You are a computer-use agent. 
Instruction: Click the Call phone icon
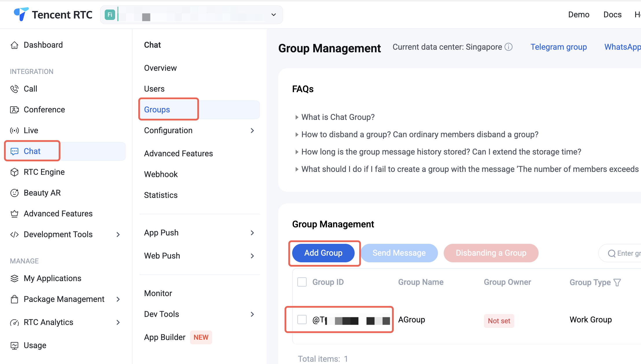click(x=14, y=89)
